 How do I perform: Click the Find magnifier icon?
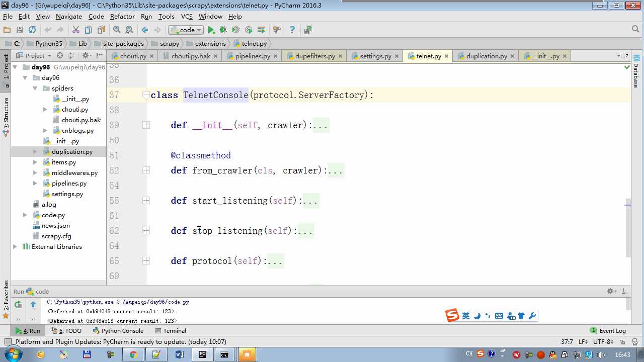click(117, 30)
